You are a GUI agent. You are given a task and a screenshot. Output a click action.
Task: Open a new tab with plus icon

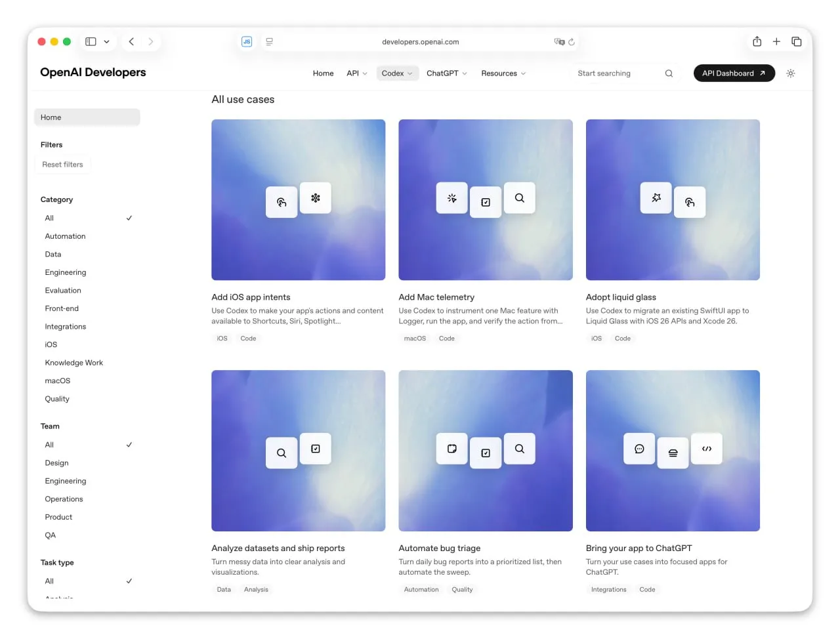pyautogui.click(x=776, y=41)
